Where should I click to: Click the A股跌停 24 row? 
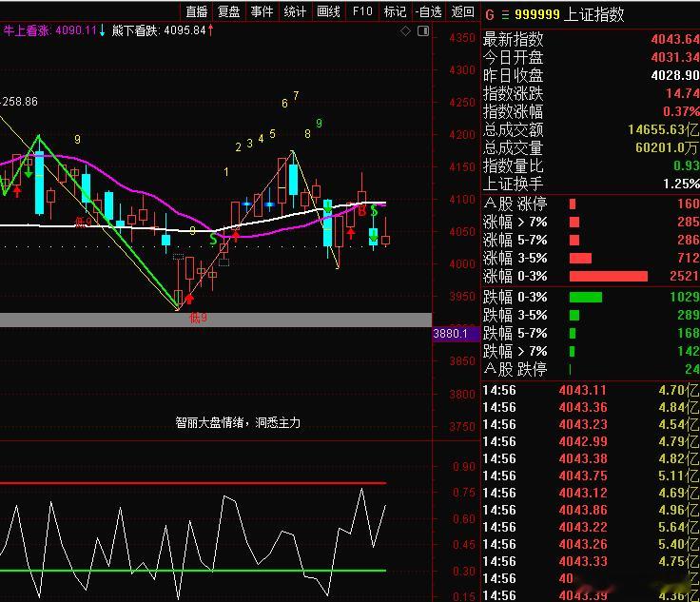(x=591, y=369)
